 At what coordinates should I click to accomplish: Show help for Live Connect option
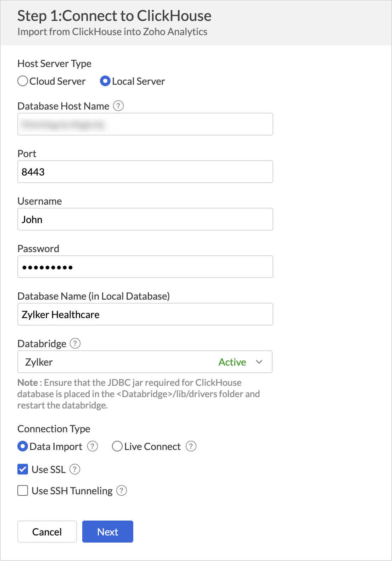click(x=191, y=446)
